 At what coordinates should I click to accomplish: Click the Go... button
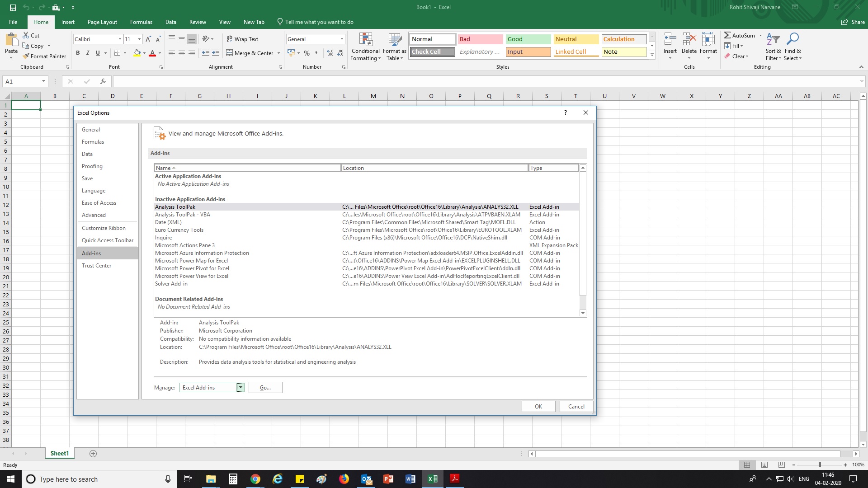point(265,388)
